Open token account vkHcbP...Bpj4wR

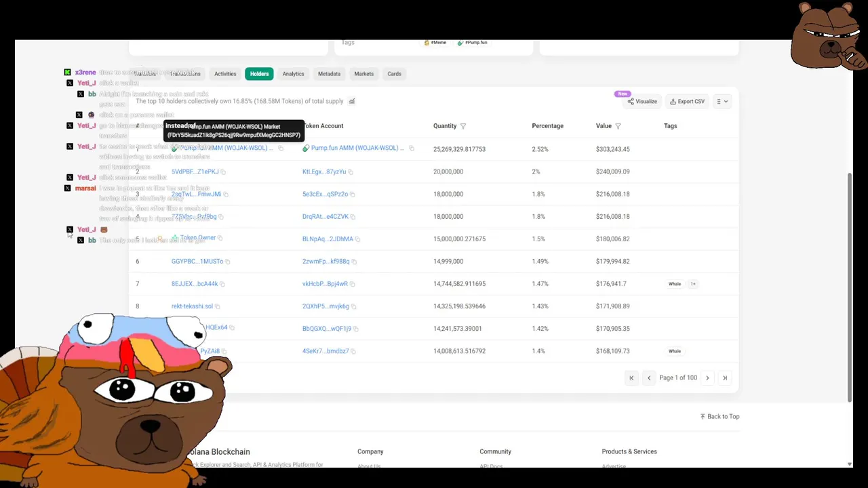click(325, 284)
